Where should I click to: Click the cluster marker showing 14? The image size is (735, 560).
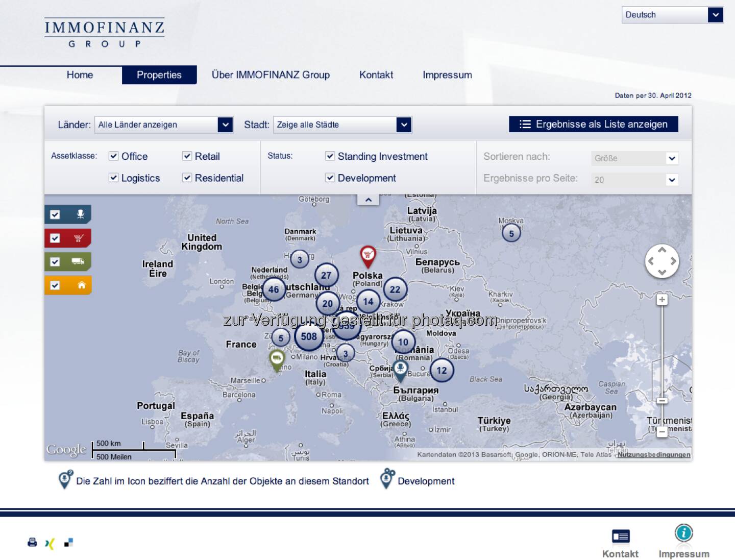coord(368,301)
